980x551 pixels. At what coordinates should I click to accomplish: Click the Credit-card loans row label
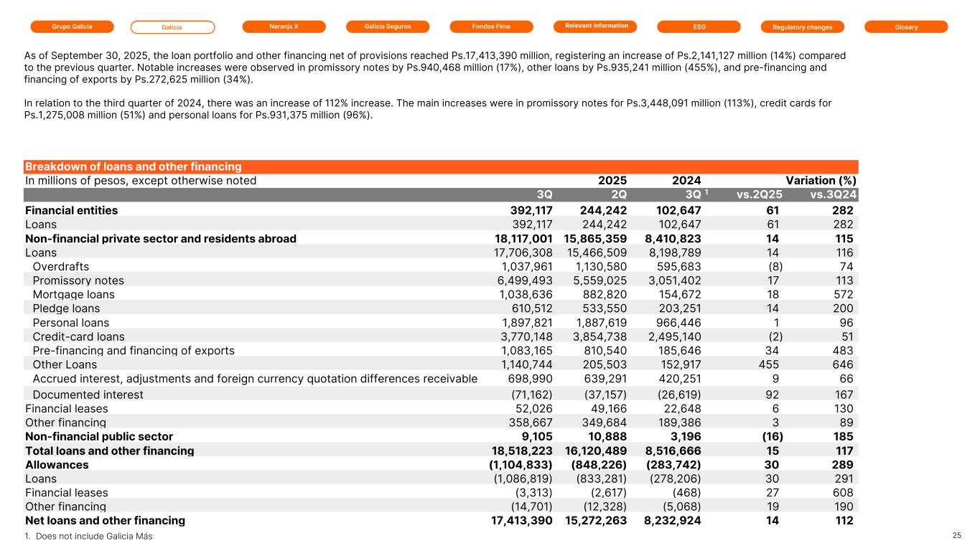pos(78,336)
